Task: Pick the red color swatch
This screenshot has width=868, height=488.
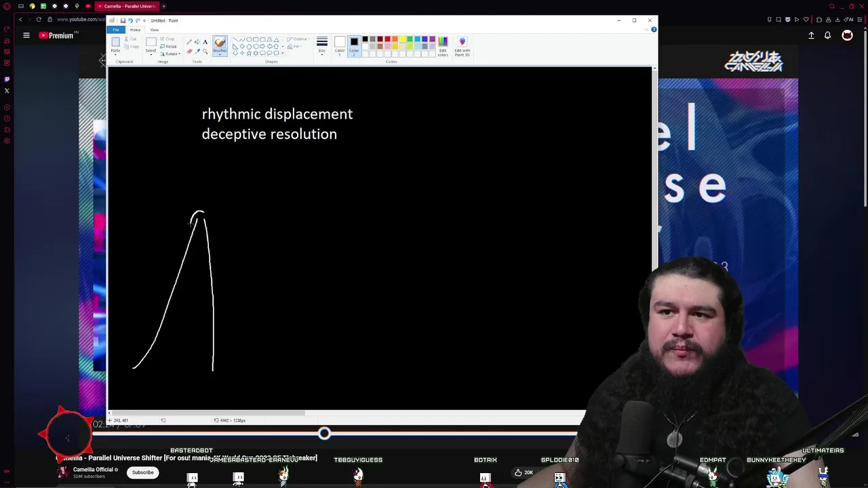Action: click(x=387, y=39)
